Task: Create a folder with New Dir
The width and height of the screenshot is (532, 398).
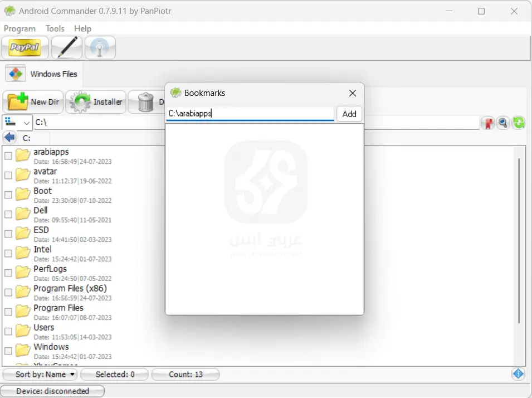Action: tap(33, 102)
